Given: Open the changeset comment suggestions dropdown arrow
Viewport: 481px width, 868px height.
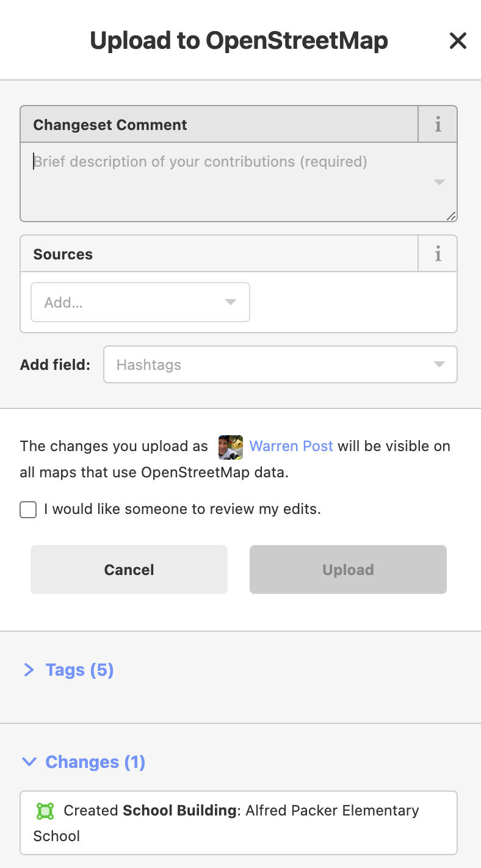Looking at the screenshot, I should tap(439, 183).
